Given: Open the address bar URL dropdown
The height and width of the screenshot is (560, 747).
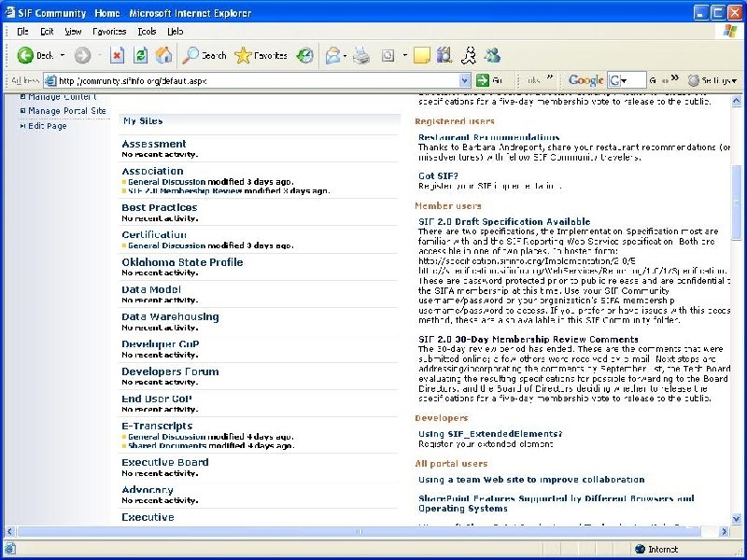Looking at the screenshot, I should tap(465, 80).
